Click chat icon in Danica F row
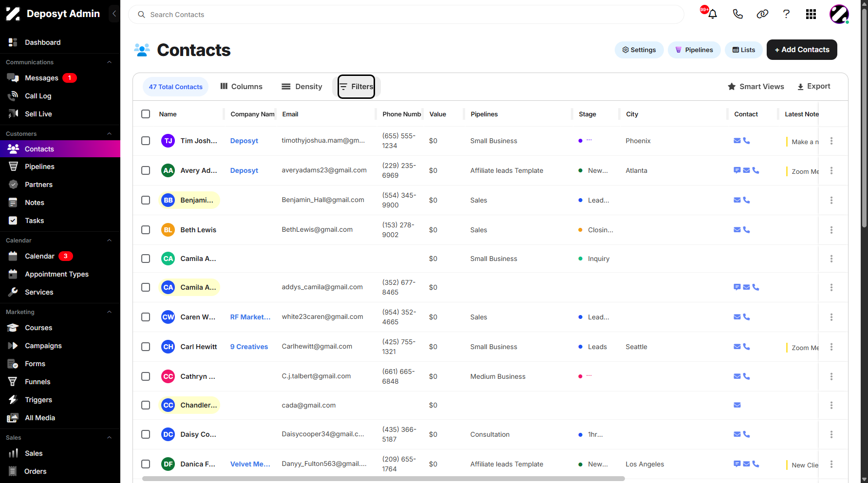Image resolution: width=868 pixels, height=483 pixels. [737, 464]
